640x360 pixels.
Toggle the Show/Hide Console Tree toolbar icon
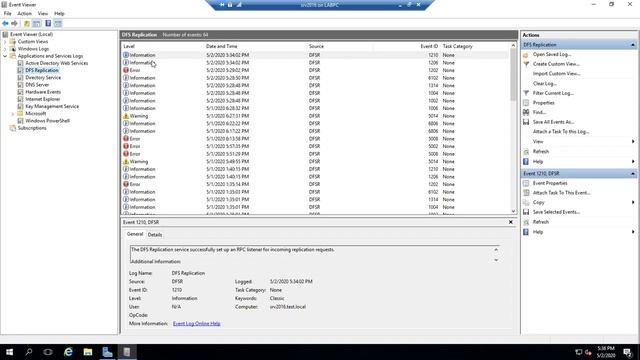36,24
